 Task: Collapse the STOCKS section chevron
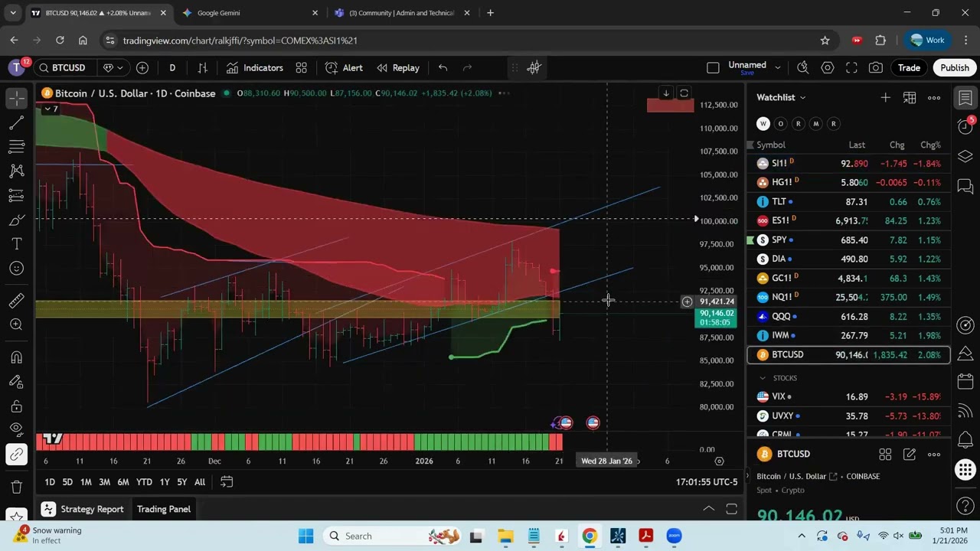tap(763, 378)
